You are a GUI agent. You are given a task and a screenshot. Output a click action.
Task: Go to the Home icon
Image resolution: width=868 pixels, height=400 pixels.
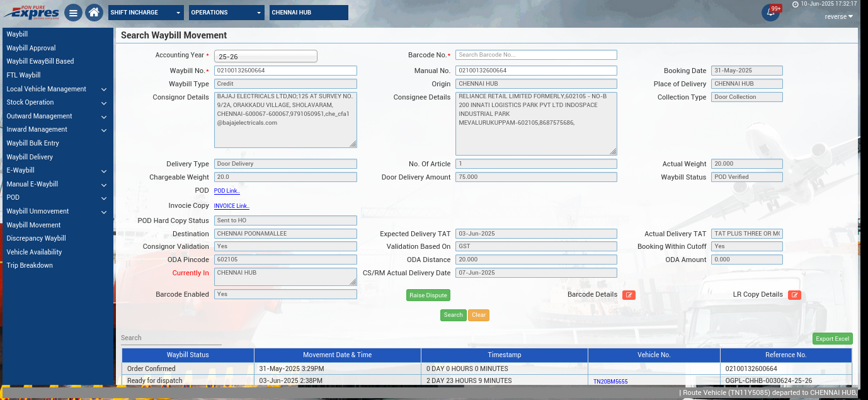point(94,13)
